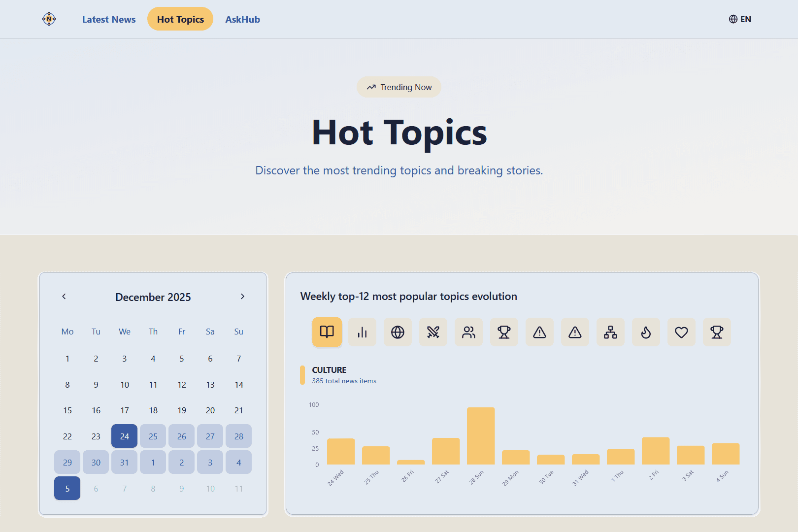Screen dimensions: 798x532
Task: Select the bar chart topic icon
Action: point(362,332)
